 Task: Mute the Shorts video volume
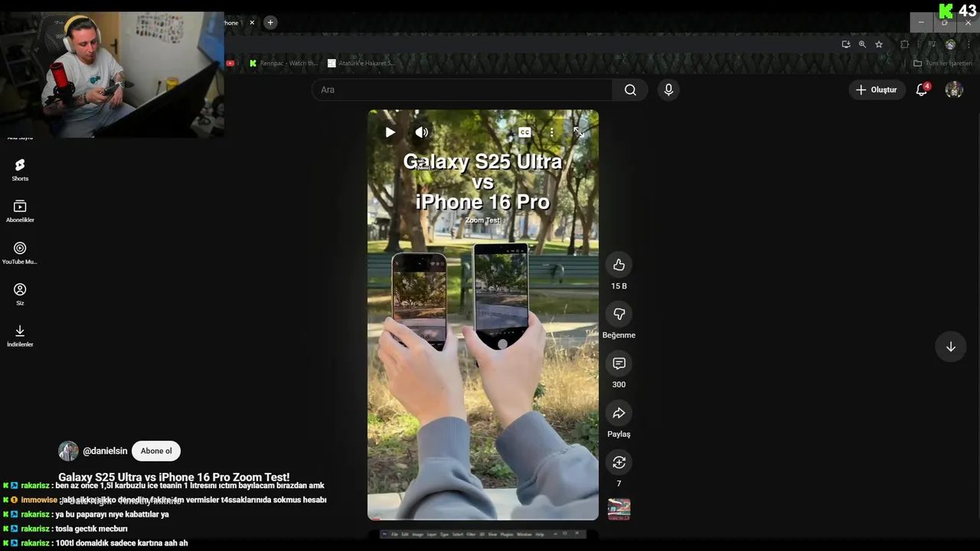(x=422, y=132)
